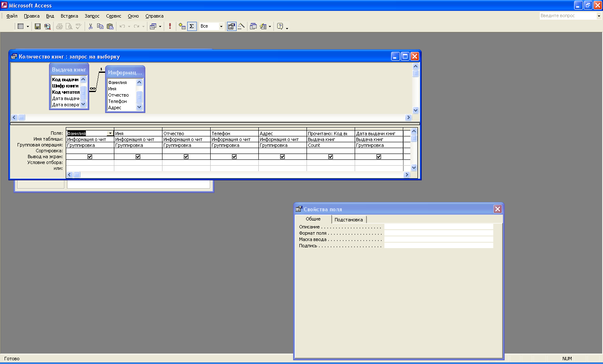Switch to the Подстановка tab

click(x=348, y=220)
